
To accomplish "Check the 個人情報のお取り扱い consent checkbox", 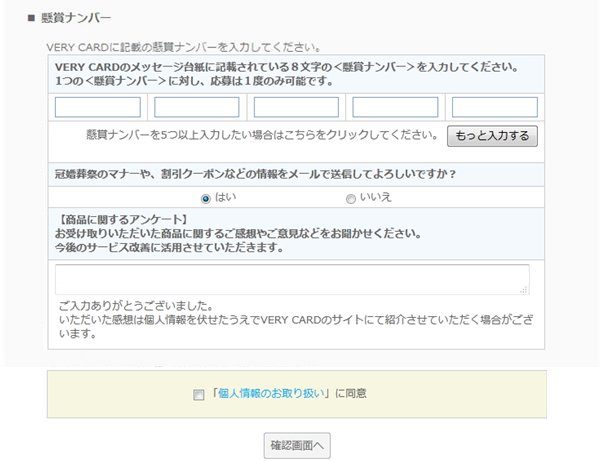I will click(x=199, y=394).
